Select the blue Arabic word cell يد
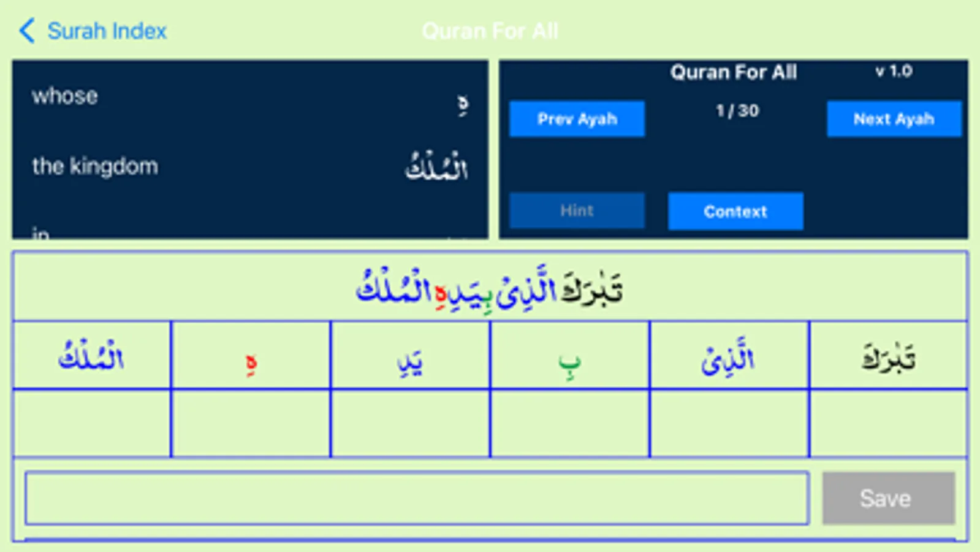The height and width of the screenshot is (552, 980). coord(410,355)
